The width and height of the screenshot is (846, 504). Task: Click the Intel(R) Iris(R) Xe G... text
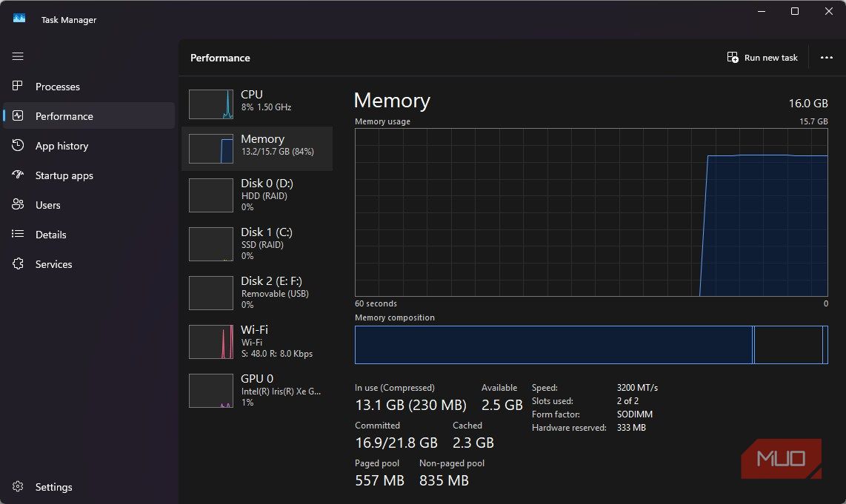pyautogui.click(x=281, y=392)
